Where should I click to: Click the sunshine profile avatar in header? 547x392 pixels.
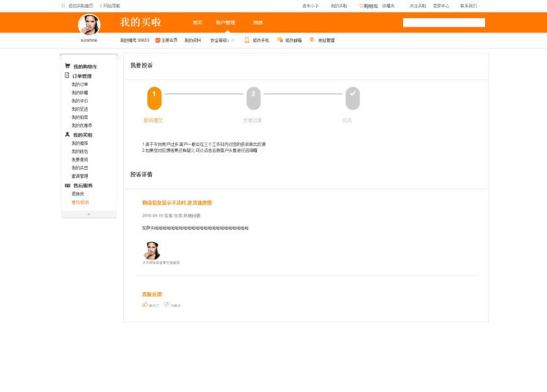tap(89, 25)
